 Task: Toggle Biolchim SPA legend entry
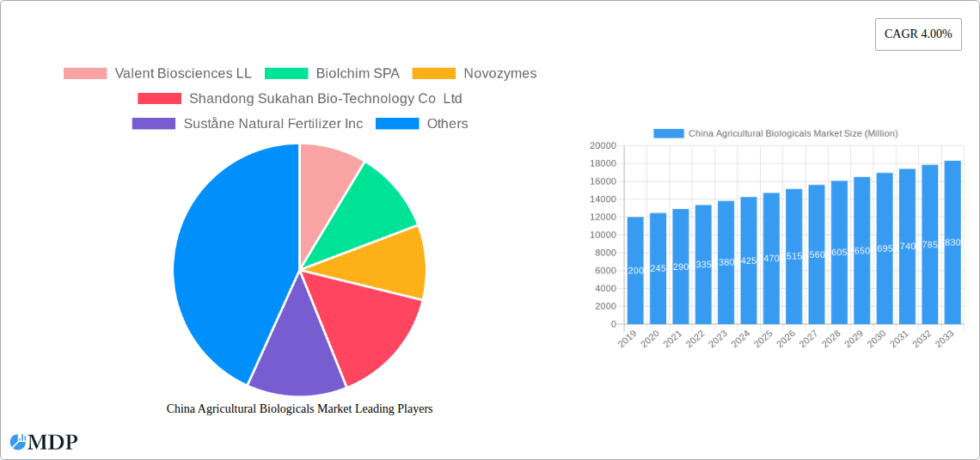pyautogui.click(x=332, y=74)
